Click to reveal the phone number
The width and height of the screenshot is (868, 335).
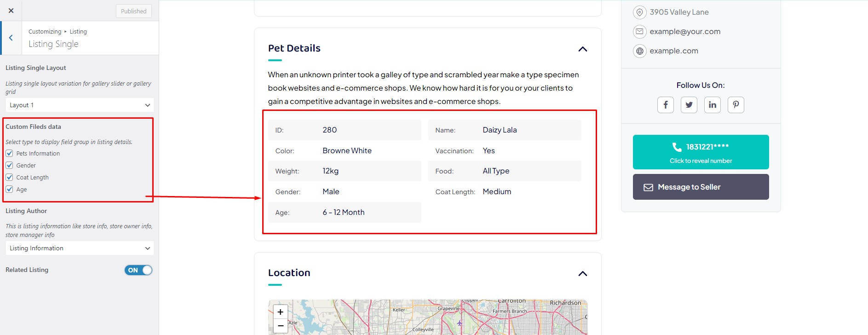pos(701,152)
